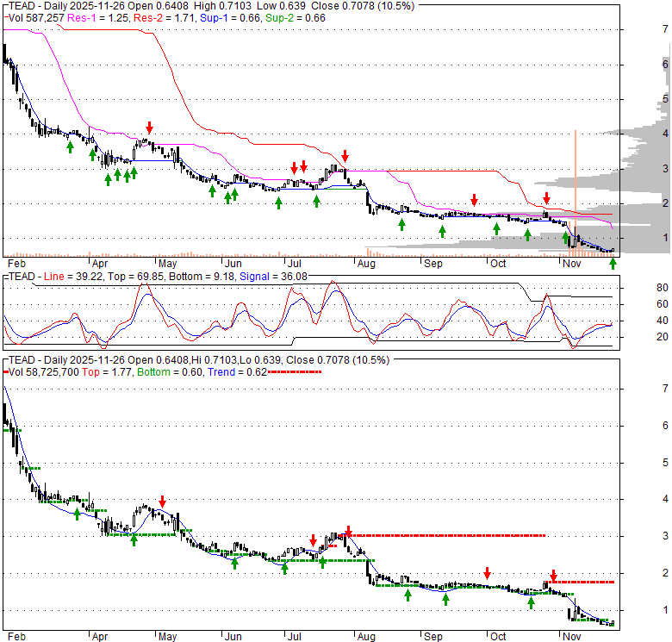672x642 pixels.
Task: Click the red dashed Trend legend line
Action: pyautogui.click(x=295, y=371)
